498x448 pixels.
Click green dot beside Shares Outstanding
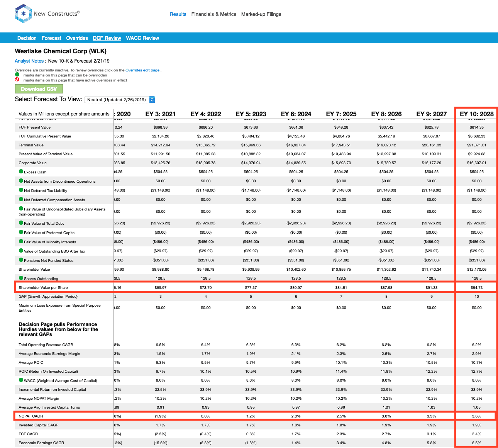[21, 278]
